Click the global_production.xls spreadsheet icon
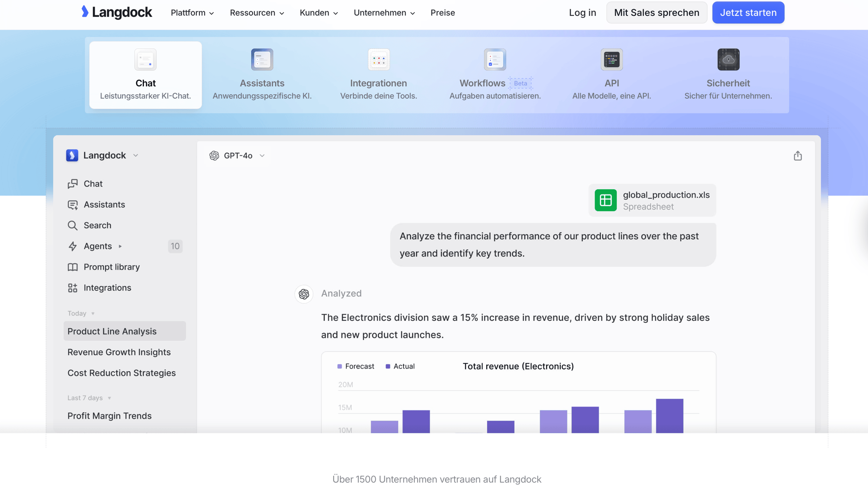Viewport: 868px width, 489px height. (x=605, y=200)
